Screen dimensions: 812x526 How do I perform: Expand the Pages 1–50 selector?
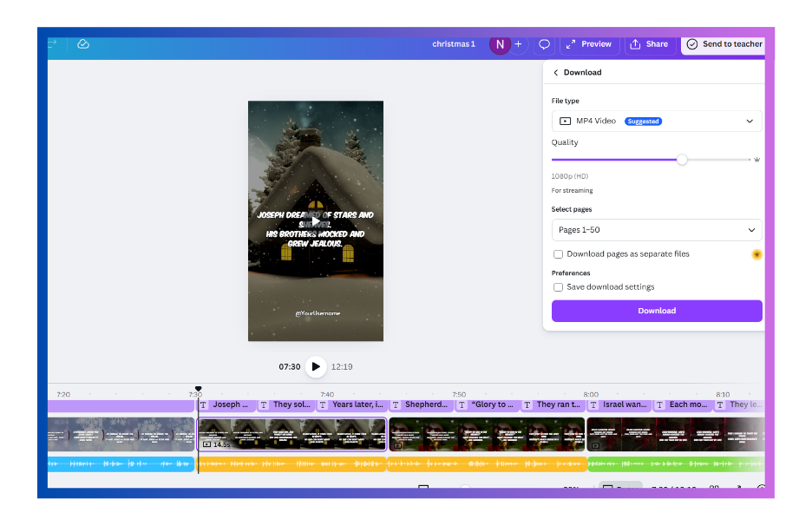(x=657, y=230)
